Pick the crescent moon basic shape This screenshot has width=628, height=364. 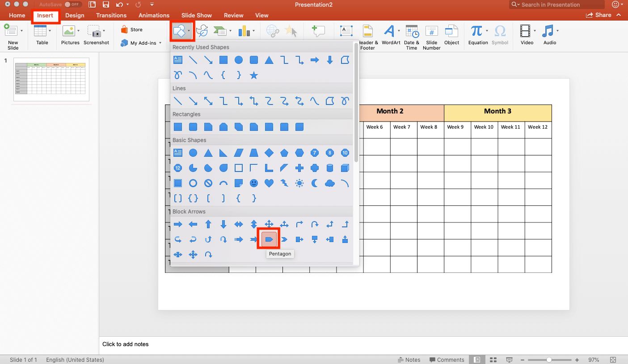pos(315,183)
